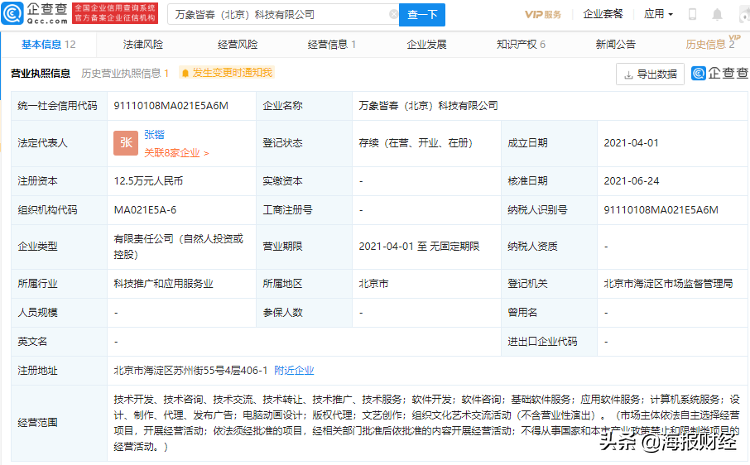Focus the company name search box
The width and height of the screenshot is (750, 465).
[282, 15]
